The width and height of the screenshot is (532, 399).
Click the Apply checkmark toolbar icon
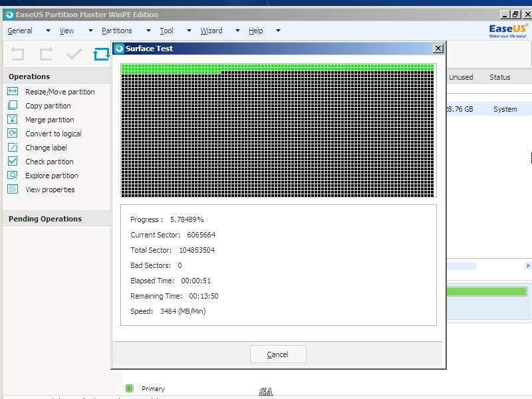click(74, 54)
